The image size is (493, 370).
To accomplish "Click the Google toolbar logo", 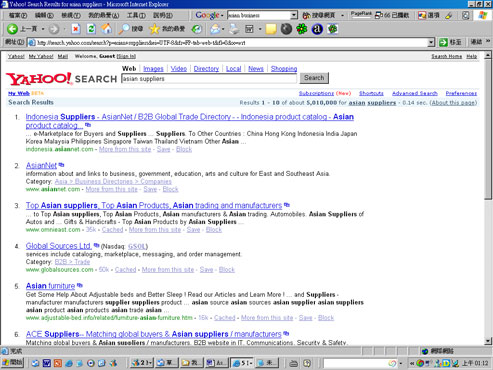I will pyautogui.click(x=207, y=15).
